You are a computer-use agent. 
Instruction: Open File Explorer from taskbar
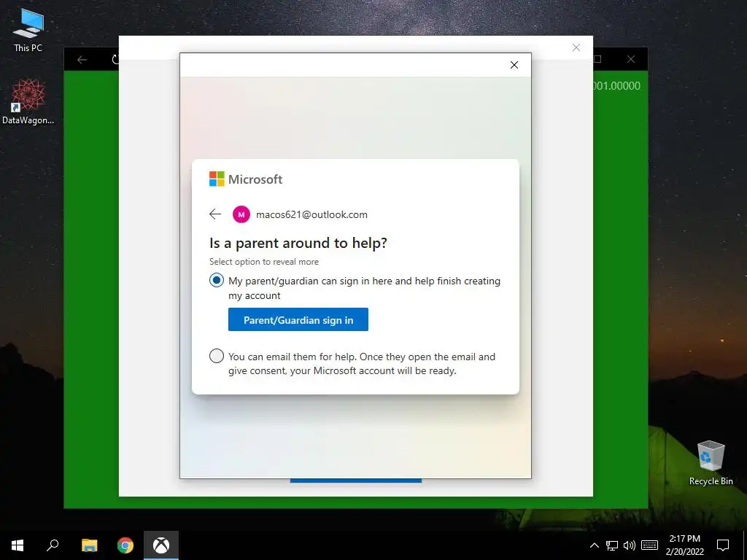[x=89, y=545]
